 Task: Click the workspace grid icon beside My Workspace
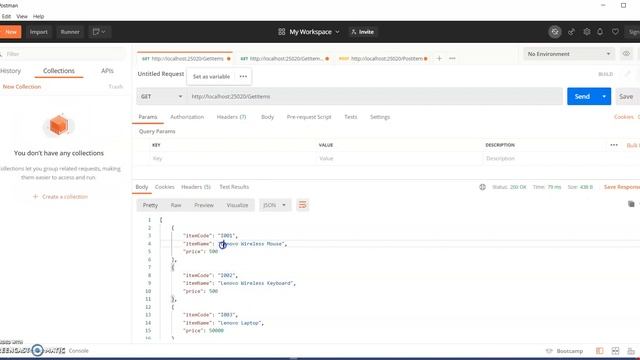pyautogui.click(x=282, y=32)
